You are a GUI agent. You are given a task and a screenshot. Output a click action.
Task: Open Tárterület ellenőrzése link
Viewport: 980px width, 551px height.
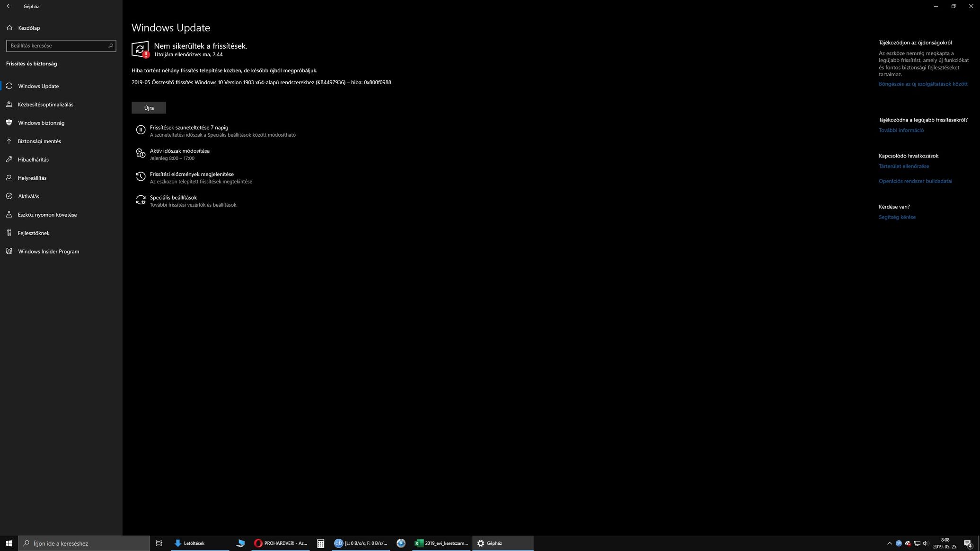coord(903,166)
